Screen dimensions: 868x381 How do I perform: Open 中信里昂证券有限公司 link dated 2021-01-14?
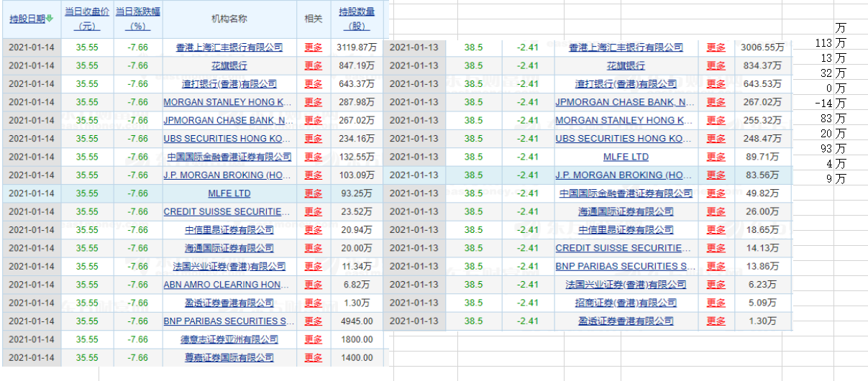[229, 230]
